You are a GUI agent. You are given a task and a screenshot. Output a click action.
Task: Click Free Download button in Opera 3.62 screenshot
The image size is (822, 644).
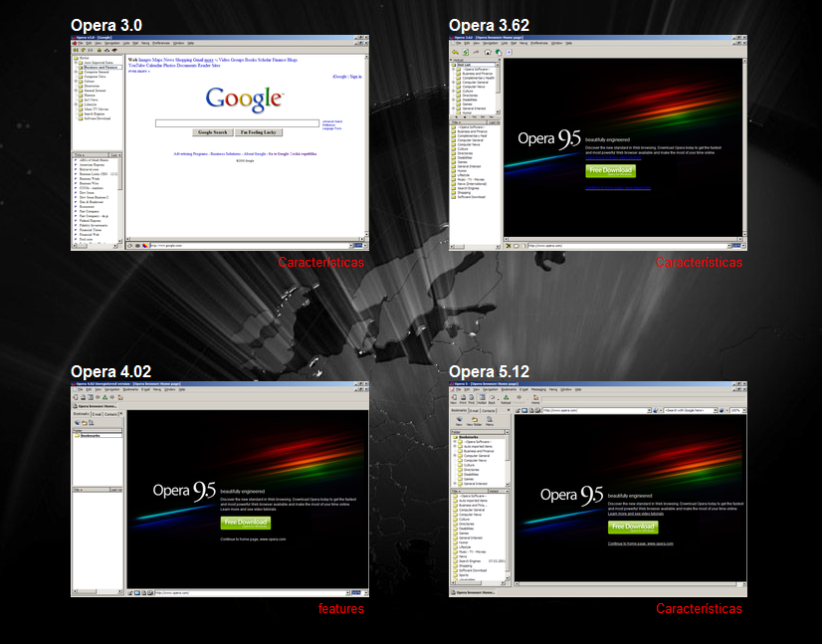pyautogui.click(x=610, y=170)
